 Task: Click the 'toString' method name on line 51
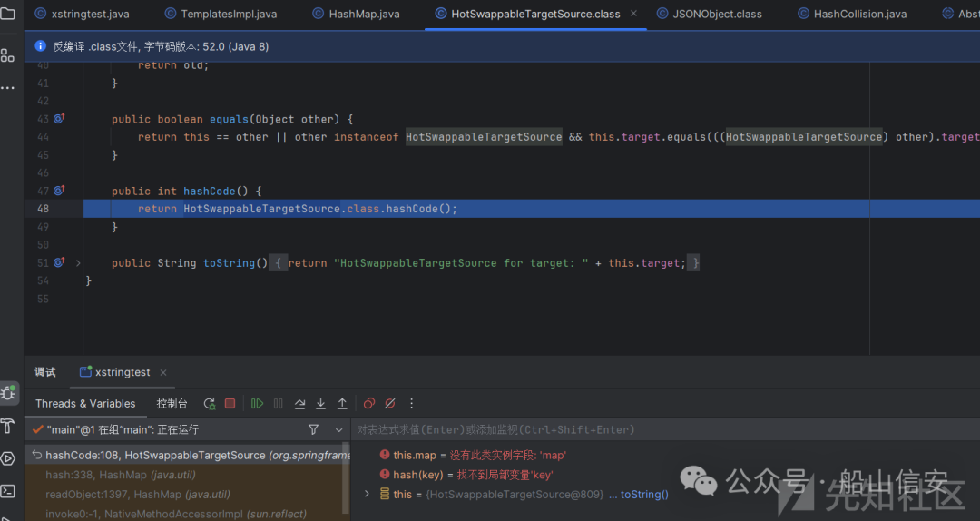(x=229, y=262)
